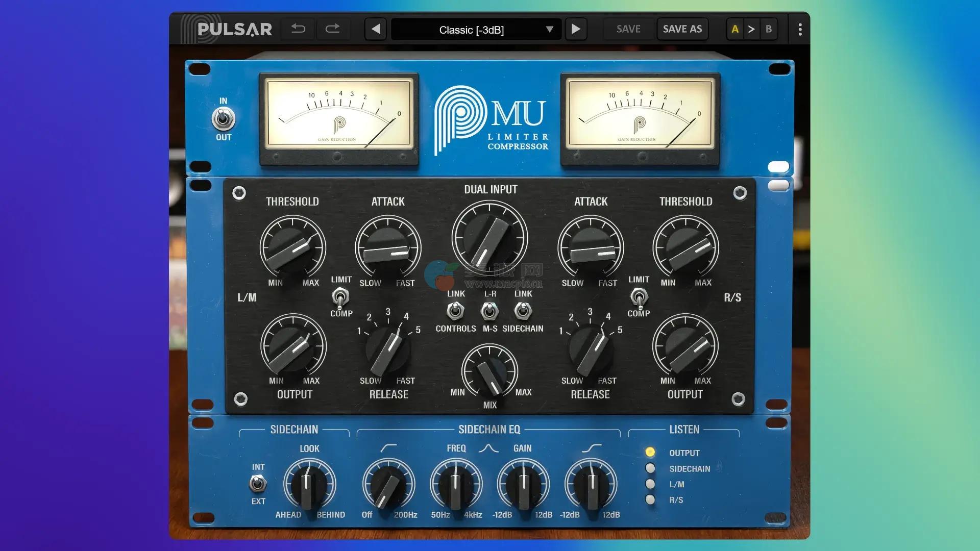Click the "L/M" channel label on the left side of the black panel
Viewport: 980px width, 551px height.
coord(247,297)
